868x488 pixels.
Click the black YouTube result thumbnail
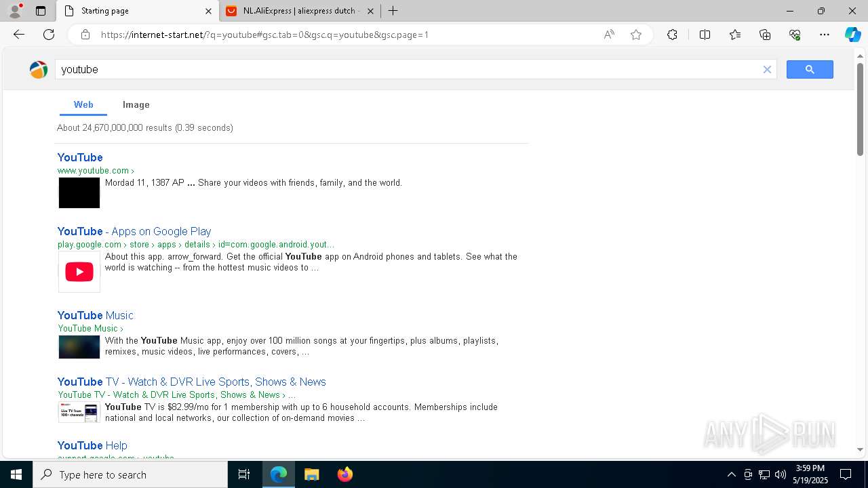[x=79, y=193]
